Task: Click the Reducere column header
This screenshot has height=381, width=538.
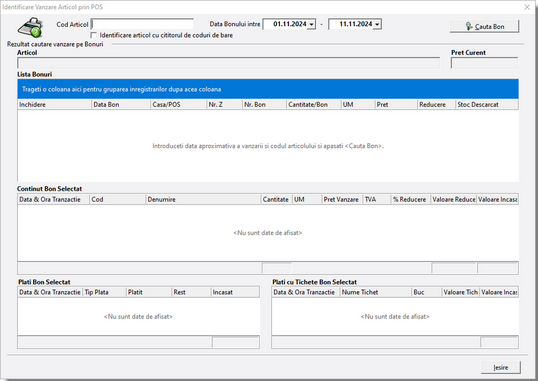Action: point(436,105)
